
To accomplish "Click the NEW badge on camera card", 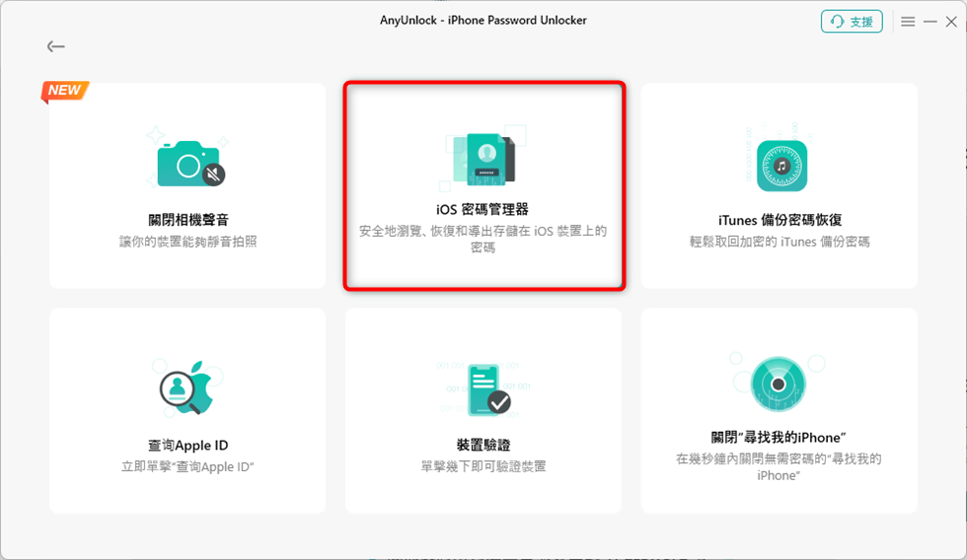I will (65, 91).
